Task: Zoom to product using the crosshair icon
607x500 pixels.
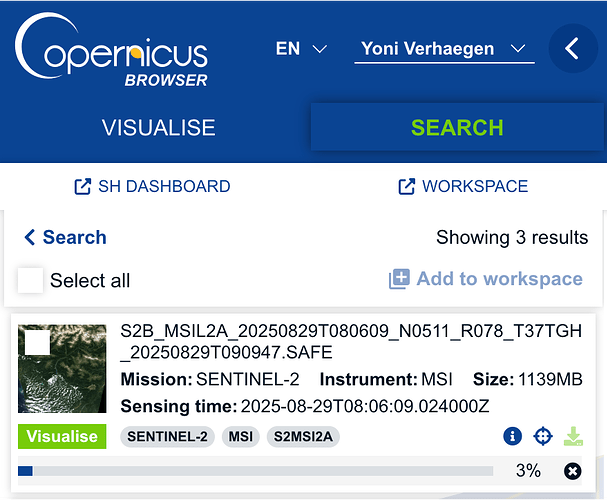Action: point(543,436)
